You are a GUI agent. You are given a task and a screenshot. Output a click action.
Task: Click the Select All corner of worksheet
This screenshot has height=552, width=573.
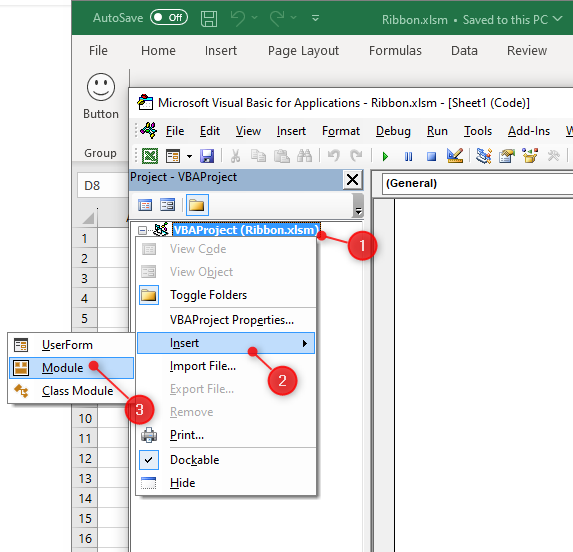point(88,218)
